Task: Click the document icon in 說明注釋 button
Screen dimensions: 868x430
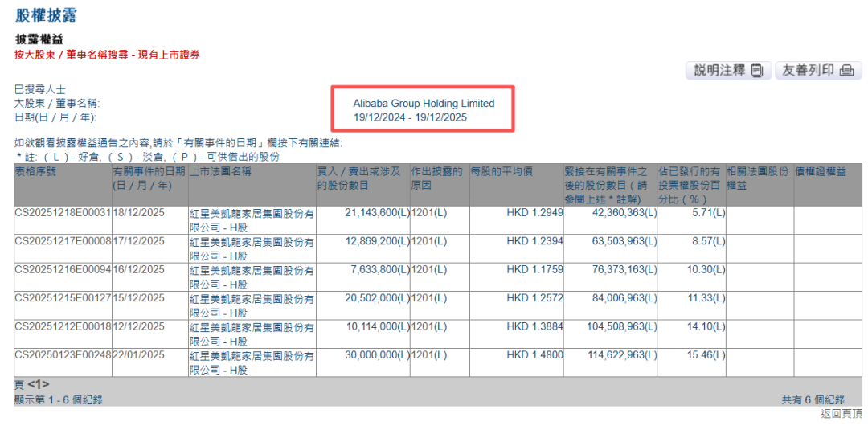Action: point(757,70)
